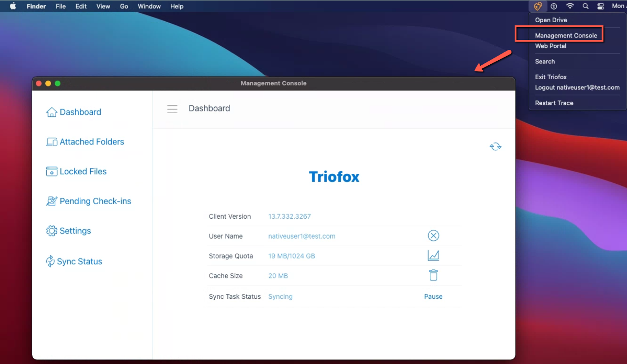Choose Restart Trace from Triofox menu
Screen dimensions: 627x364
click(554, 103)
